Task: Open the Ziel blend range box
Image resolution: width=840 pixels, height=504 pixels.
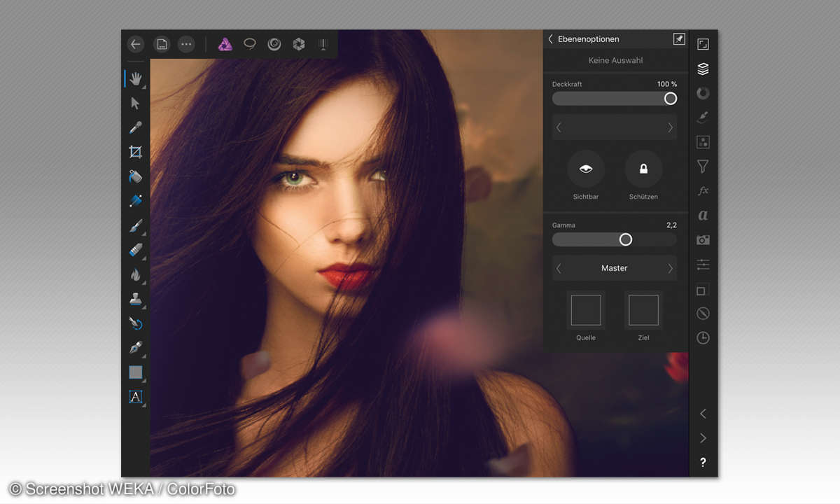Action: point(643,310)
